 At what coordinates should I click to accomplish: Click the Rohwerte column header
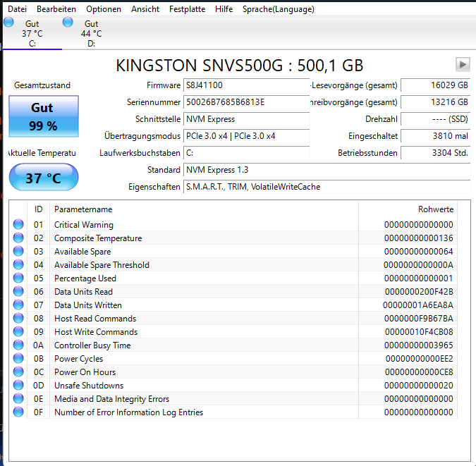coord(408,209)
